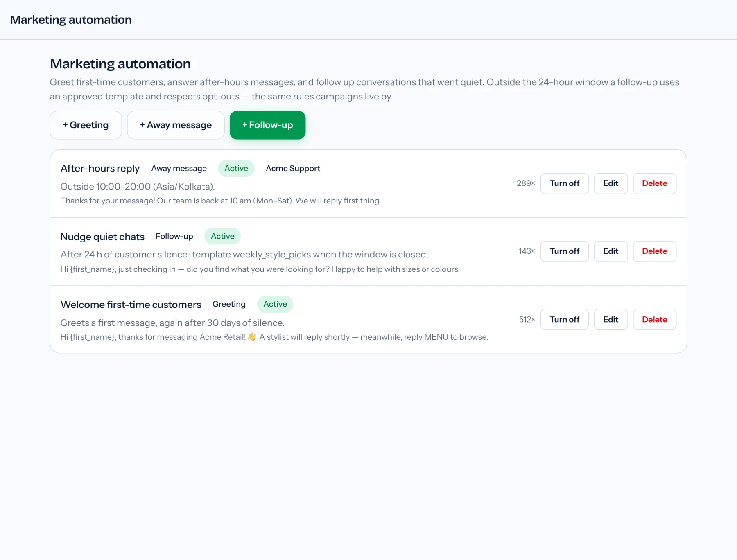Delete the After-hours reply automation

654,183
